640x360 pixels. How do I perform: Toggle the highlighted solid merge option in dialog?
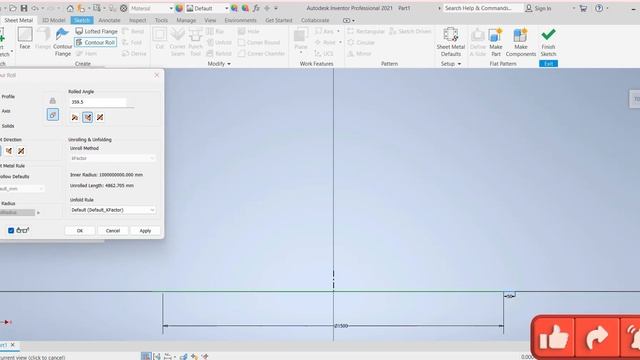(x=53, y=115)
